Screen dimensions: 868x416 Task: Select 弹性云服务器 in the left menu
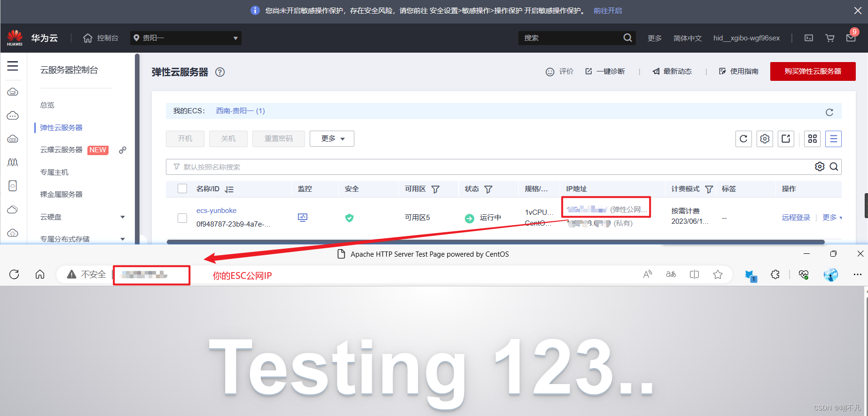tap(61, 127)
